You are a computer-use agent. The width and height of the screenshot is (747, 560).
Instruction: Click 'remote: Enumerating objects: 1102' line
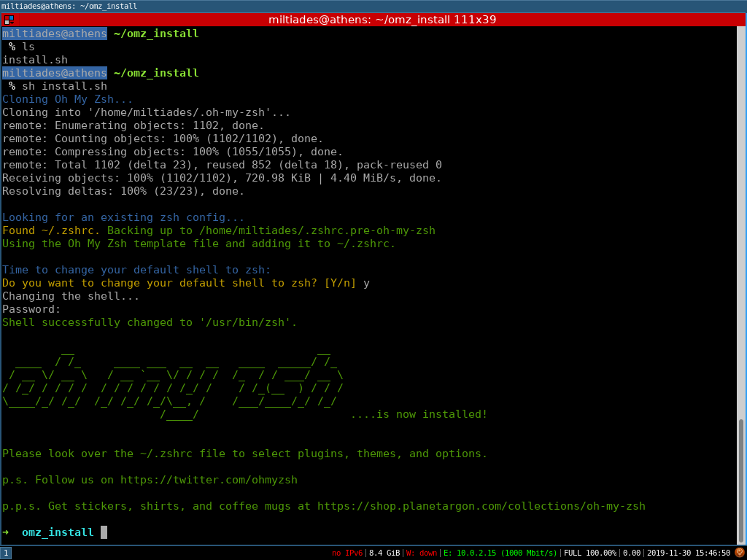pyautogui.click(x=133, y=125)
